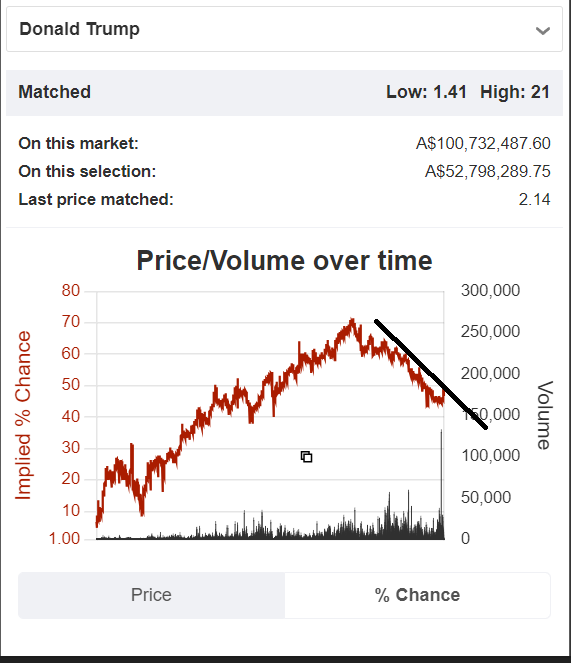This screenshot has height=663, width=571.
Task: Click the Implied % Chance axis label
Action: pos(23,415)
